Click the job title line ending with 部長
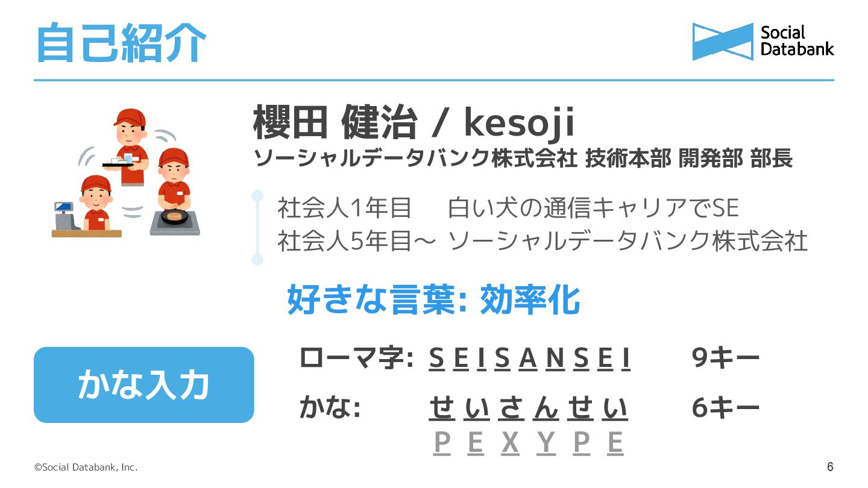Screen dimensions: 868x488 coord(523,158)
